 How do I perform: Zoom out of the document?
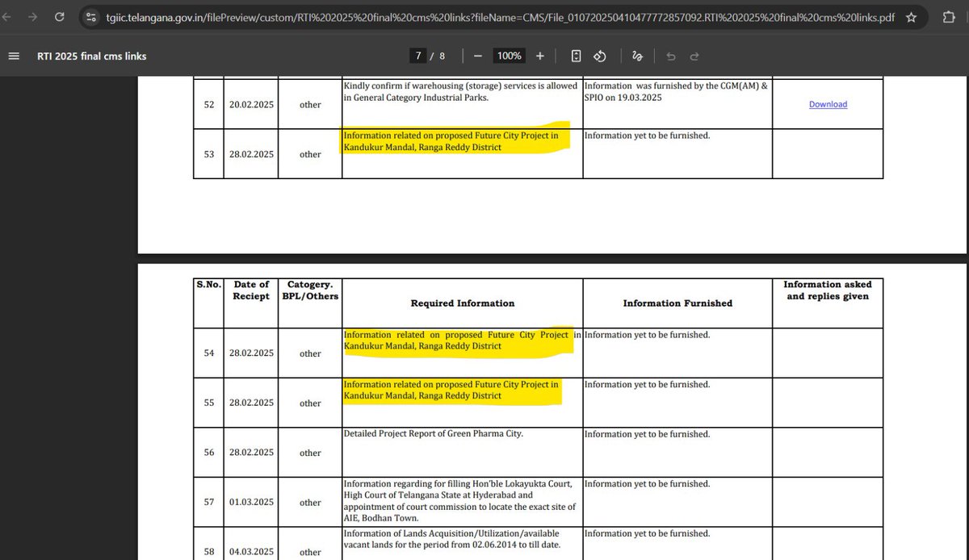(x=477, y=56)
